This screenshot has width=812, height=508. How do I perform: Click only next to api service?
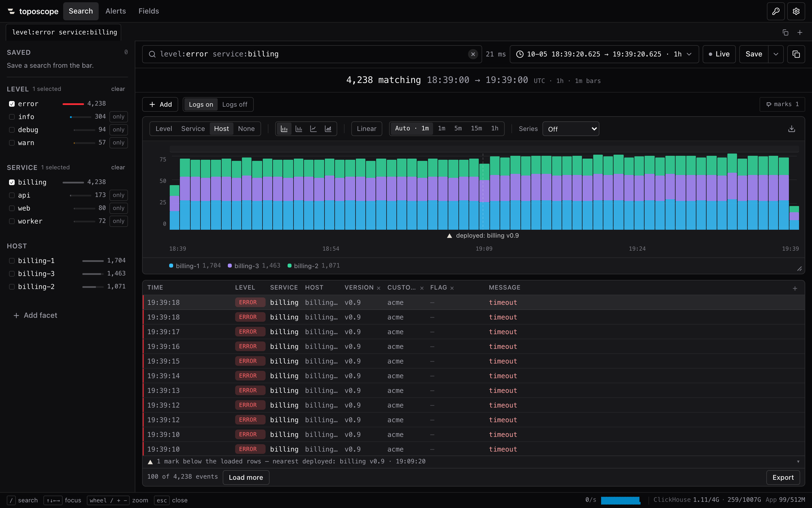point(118,195)
